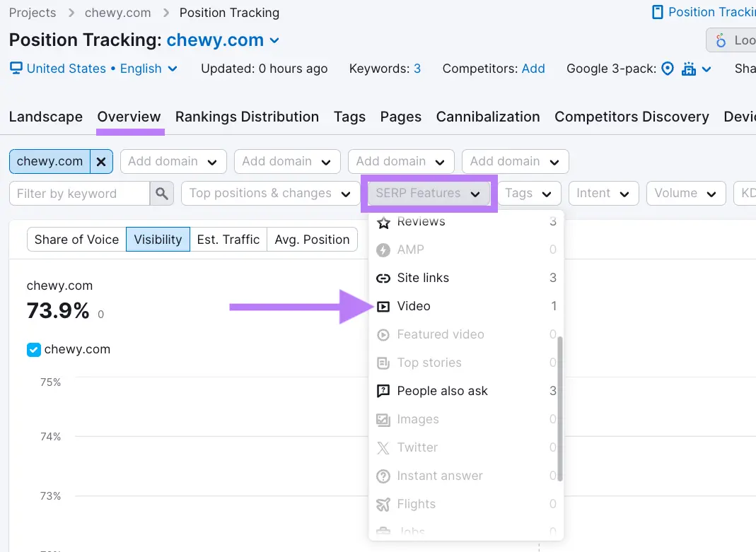Click the search magnifier in the keyword filter
The height and width of the screenshot is (552, 756).
pos(161,192)
